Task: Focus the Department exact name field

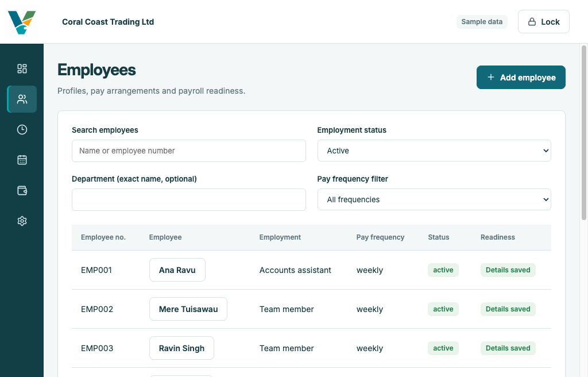Action: (188, 200)
